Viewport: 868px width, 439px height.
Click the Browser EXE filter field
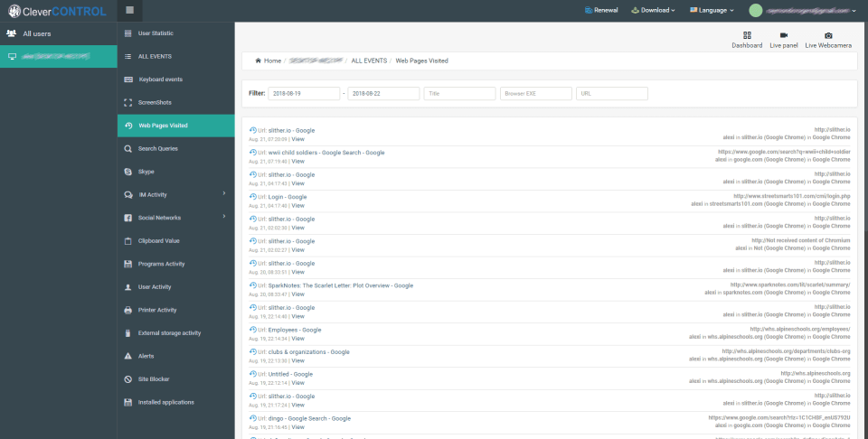point(536,93)
